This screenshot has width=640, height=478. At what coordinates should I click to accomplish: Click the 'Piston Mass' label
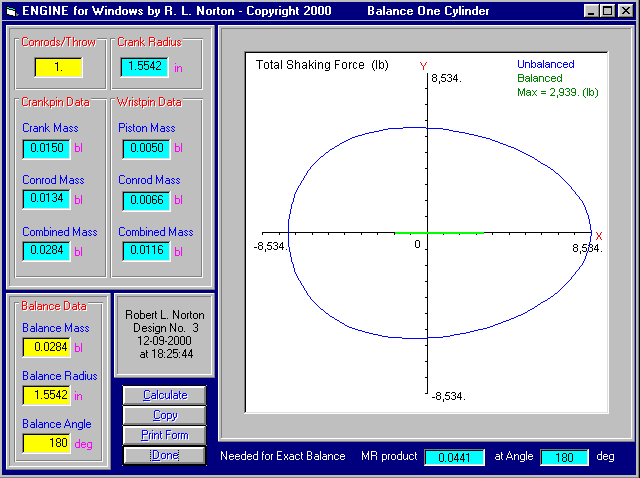(147, 128)
